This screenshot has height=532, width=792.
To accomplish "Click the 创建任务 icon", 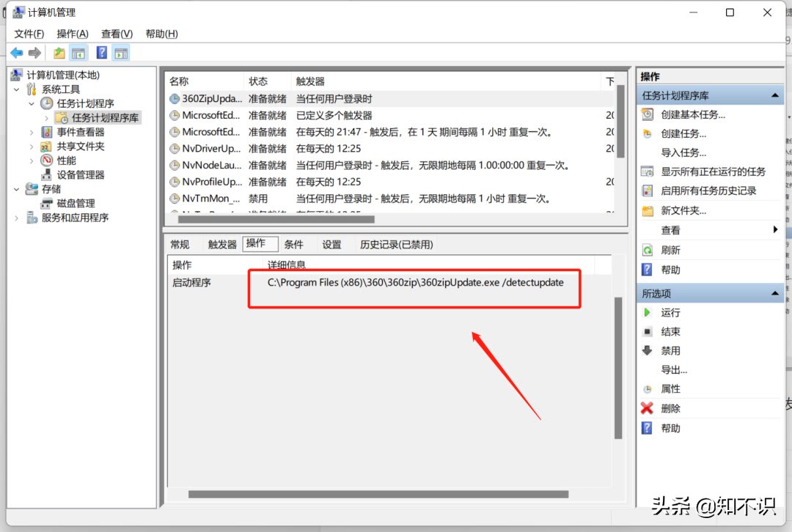I will [x=647, y=134].
